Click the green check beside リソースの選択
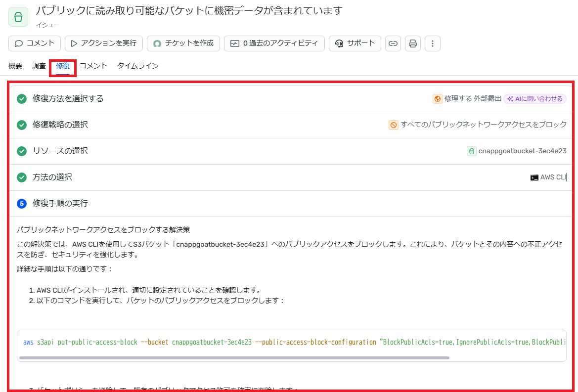This screenshot has width=578, height=392. tap(22, 151)
